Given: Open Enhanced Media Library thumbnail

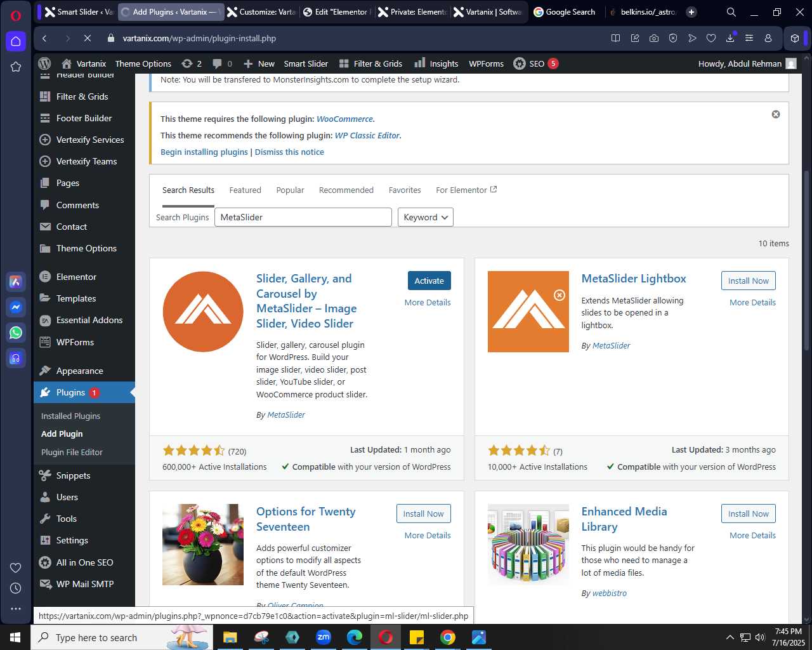Looking at the screenshot, I should click(x=528, y=545).
